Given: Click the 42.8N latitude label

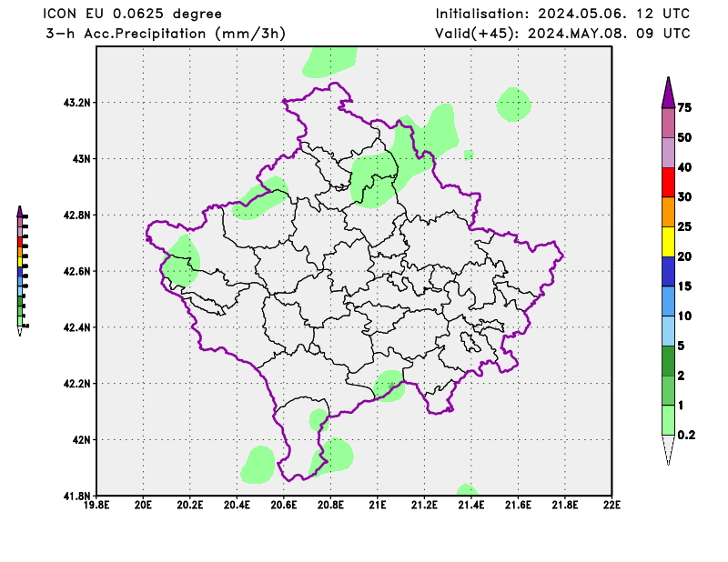Looking at the screenshot, I should (79, 215).
